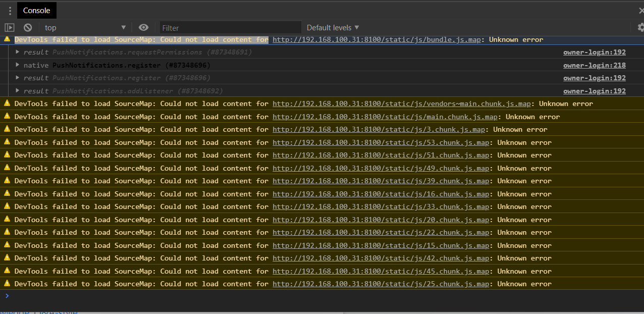Click 'PushNotifications.register (#87348696)' text in native row
Viewport: 644px width, 314px height.
point(131,65)
